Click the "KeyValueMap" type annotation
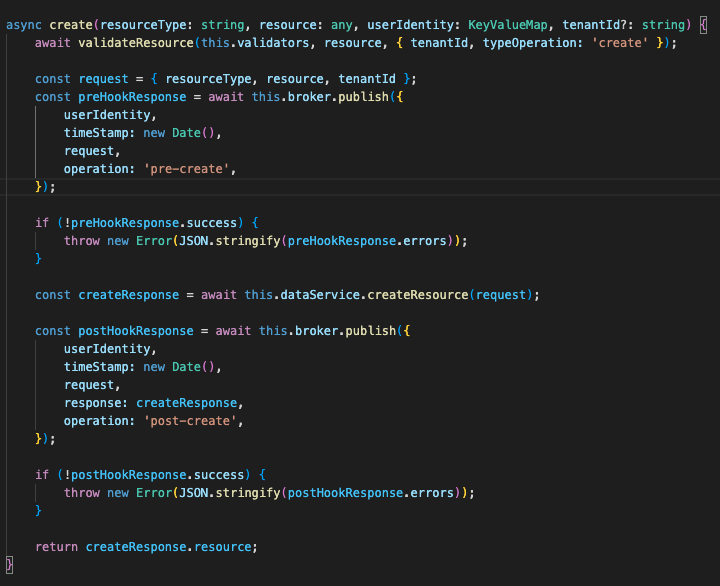The height and width of the screenshot is (586, 720). point(508,25)
